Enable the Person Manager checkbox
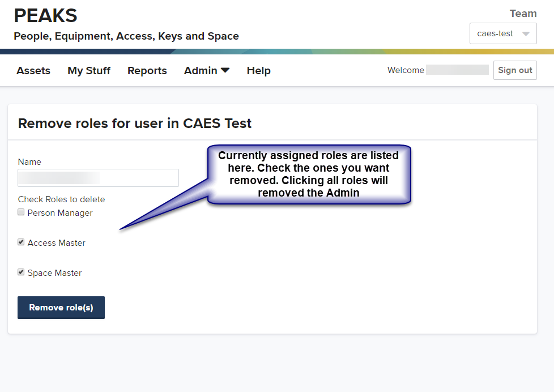Image resolution: width=554 pixels, height=392 pixels. 21,212
